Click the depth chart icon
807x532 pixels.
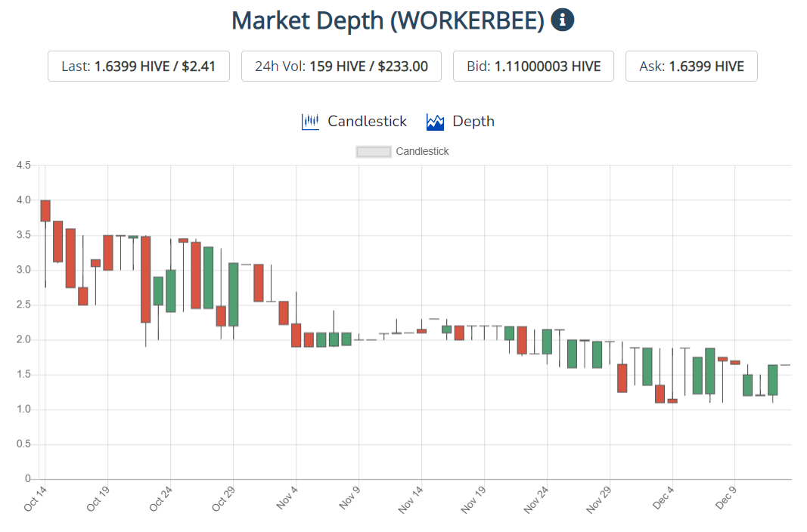(435, 122)
